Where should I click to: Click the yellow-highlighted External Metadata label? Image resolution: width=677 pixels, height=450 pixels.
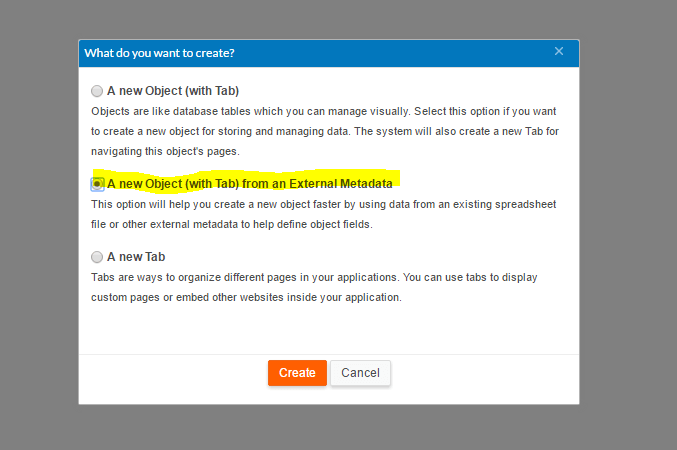tap(249, 184)
